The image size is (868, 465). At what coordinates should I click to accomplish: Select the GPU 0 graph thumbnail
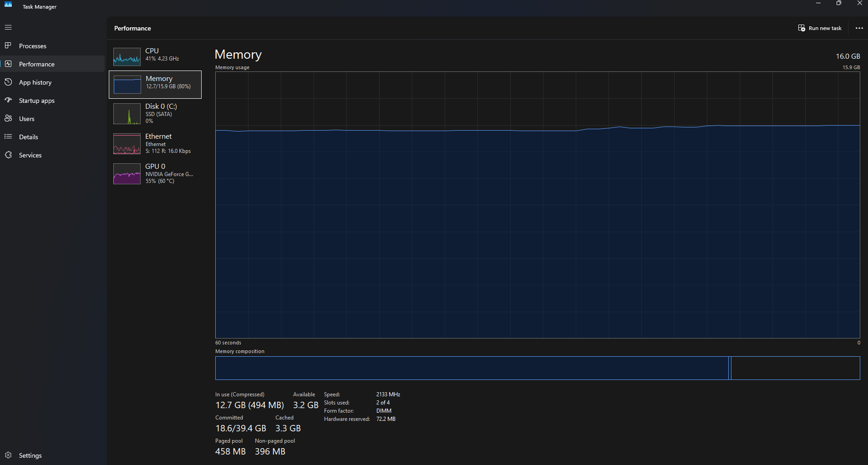(127, 174)
